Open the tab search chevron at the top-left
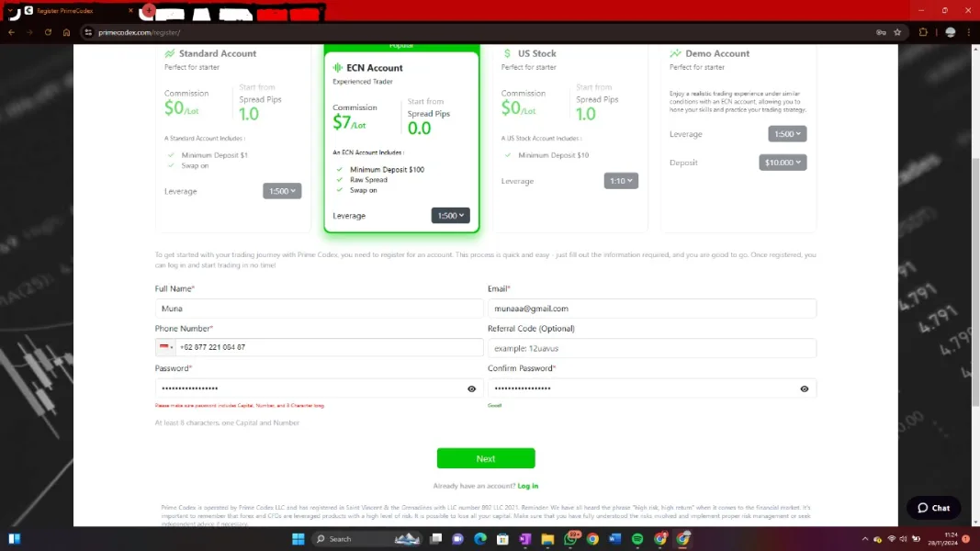Screen dimensions: 980x551 click(x=11, y=11)
